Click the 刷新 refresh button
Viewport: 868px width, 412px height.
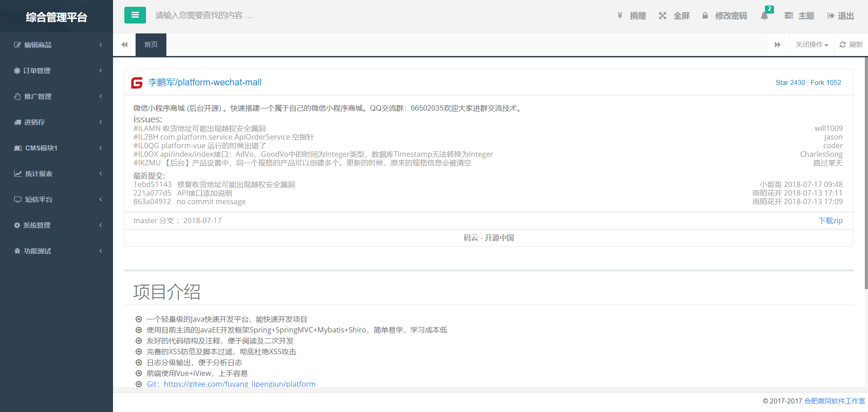[851, 45]
